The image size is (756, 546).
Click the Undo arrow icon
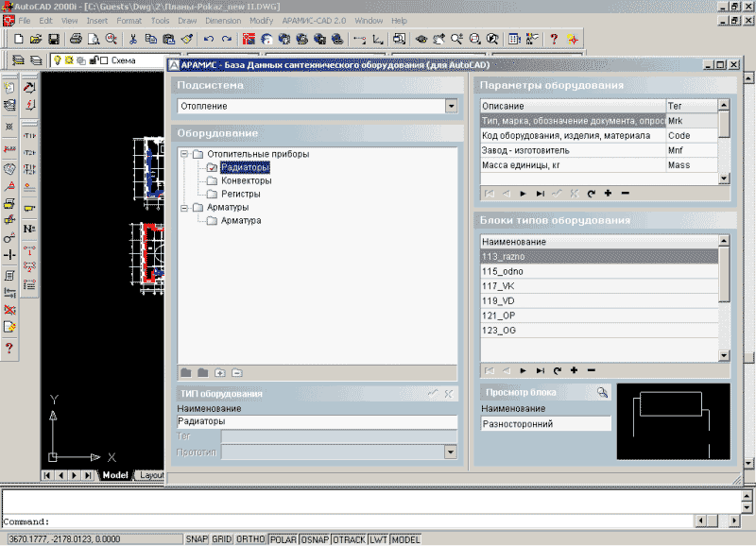click(x=209, y=39)
